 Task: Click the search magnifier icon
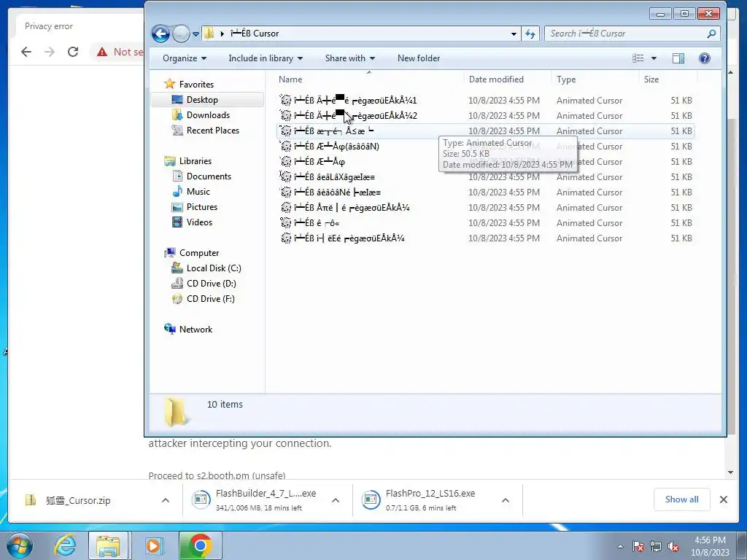(711, 34)
